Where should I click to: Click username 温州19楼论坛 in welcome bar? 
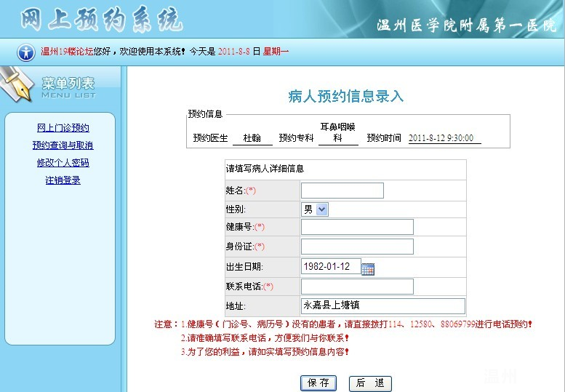point(67,52)
